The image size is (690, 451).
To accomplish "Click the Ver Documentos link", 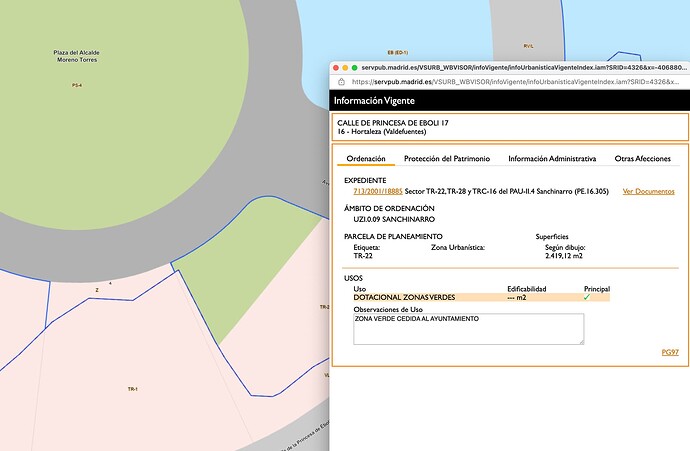I will coord(648,191).
